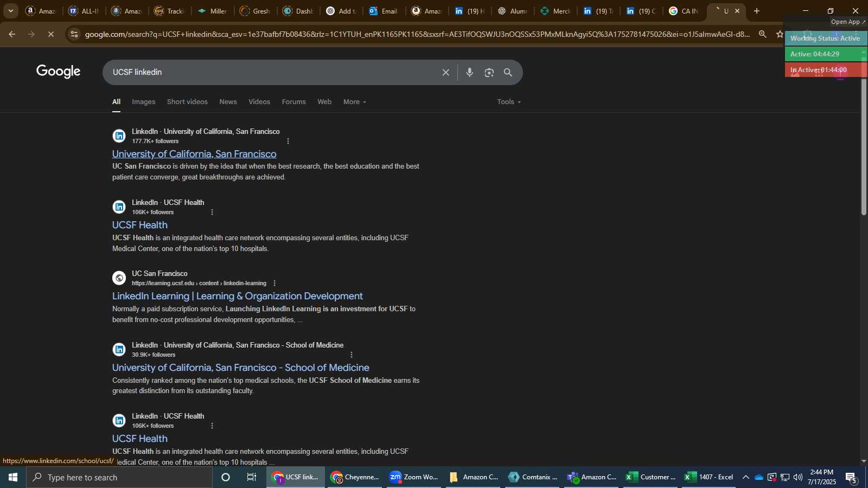Image resolution: width=868 pixels, height=488 pixels.
Task: Expand the Tools dropdown
Action: point(509,102)
